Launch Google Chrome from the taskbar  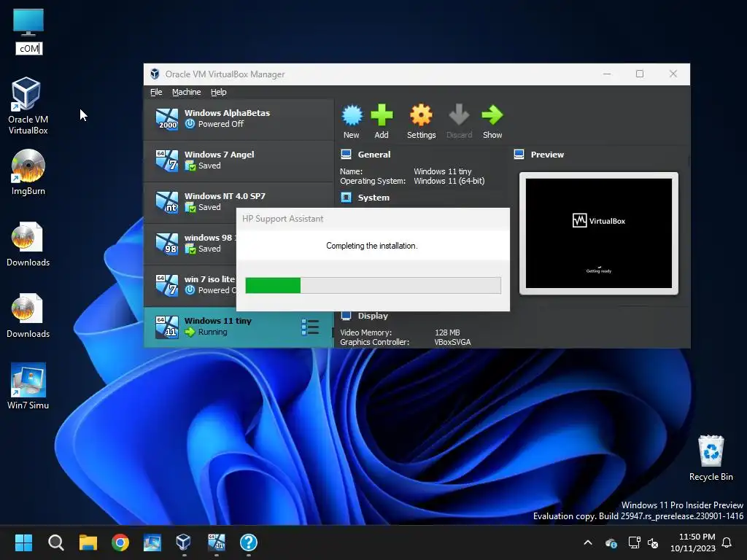[x=120, y=542]
